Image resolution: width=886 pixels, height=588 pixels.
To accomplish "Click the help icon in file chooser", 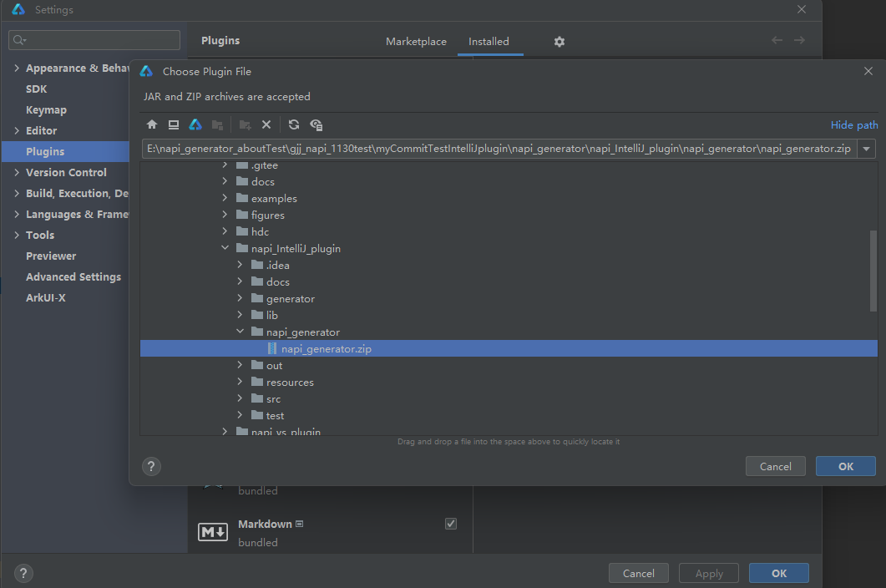I will tap(152, 467).
